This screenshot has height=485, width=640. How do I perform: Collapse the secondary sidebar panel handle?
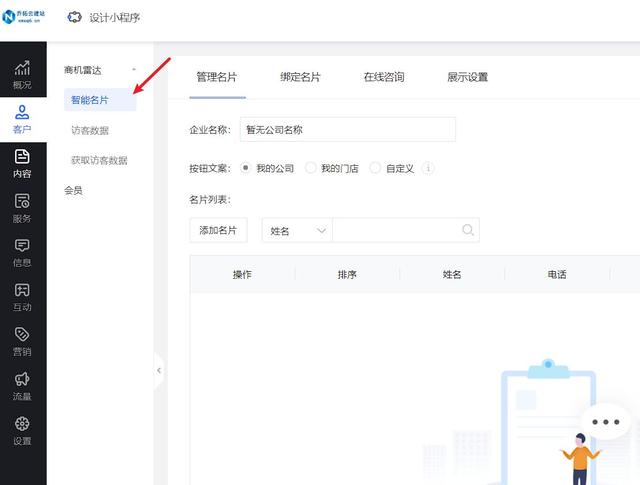158,371
